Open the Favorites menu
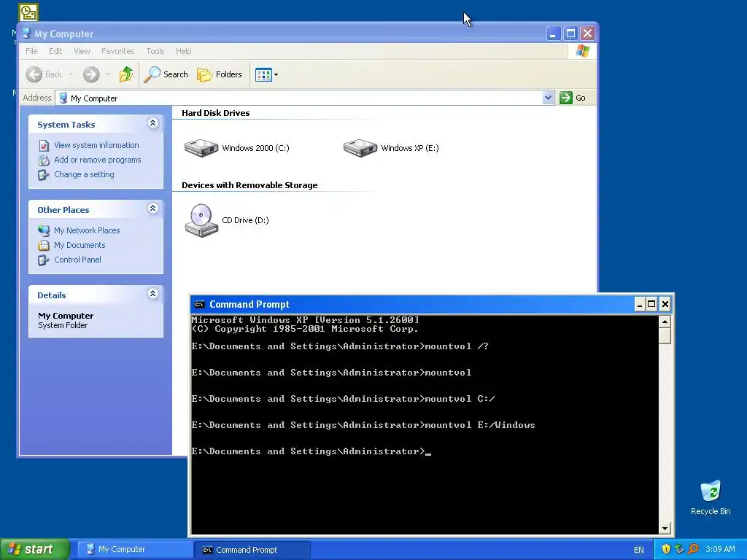The height and width of the screenshot is (560, 747). (117, 51)
